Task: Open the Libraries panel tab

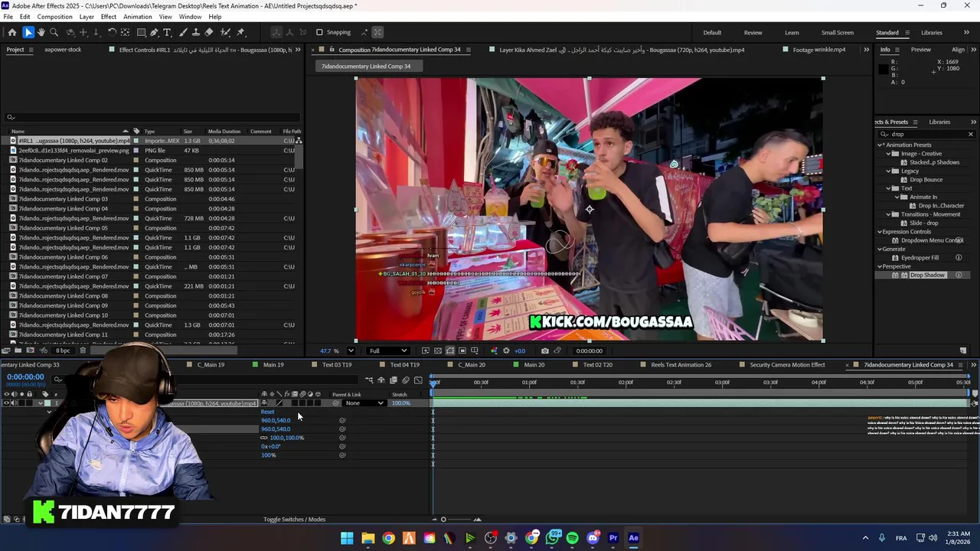Action: point(939,122)
